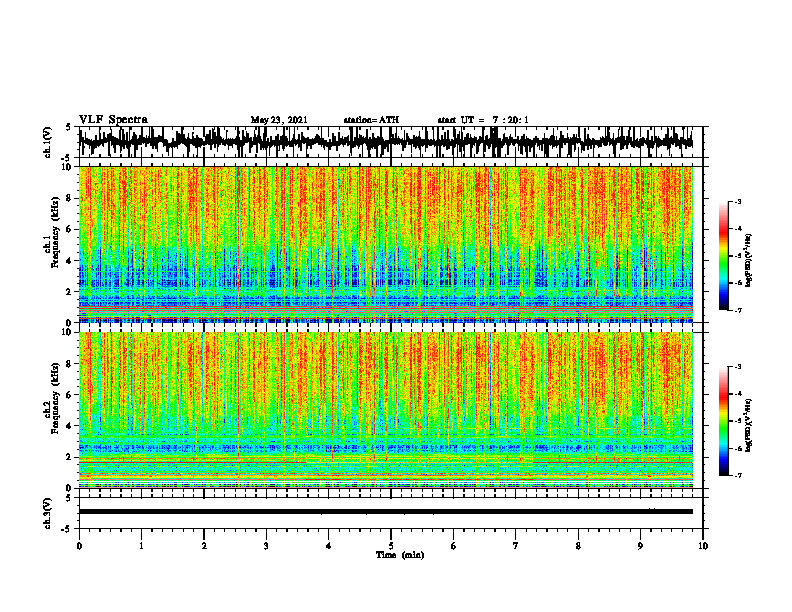Click the -3 tick on ch.1 colorbar
The height and width of the screenshot is (612, 792).
click(738, 201)
